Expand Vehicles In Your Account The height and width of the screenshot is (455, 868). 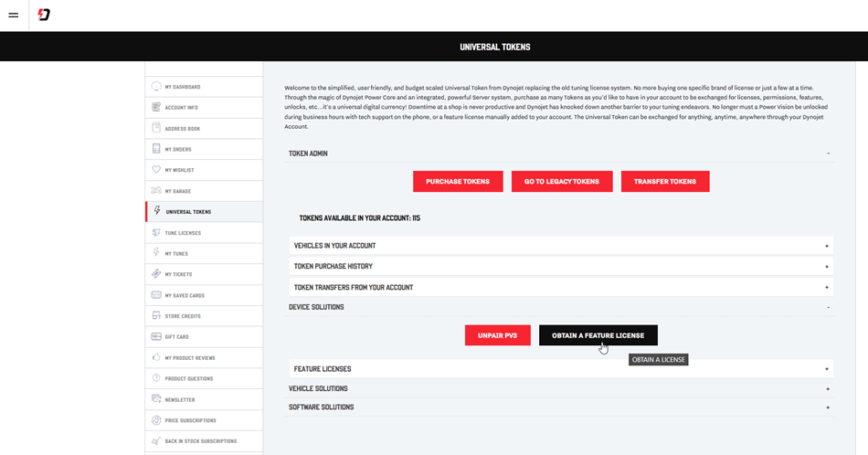(561, 246)
